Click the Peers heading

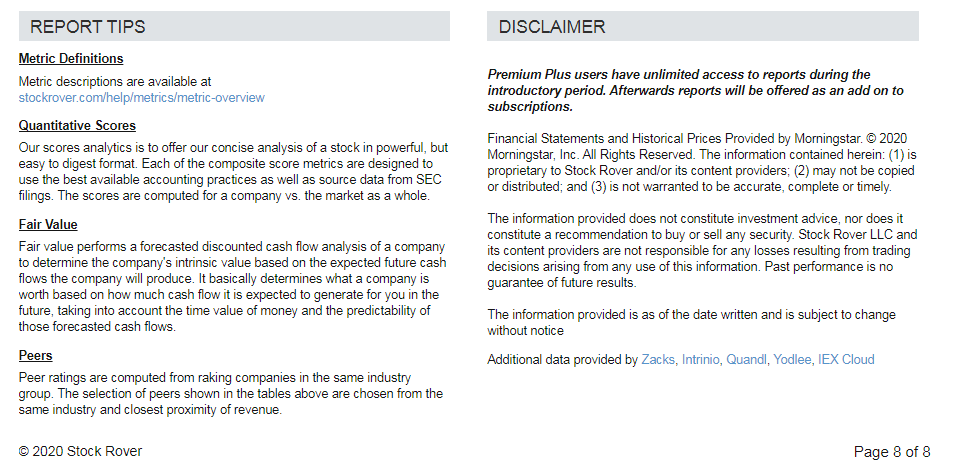coord(36,355)
